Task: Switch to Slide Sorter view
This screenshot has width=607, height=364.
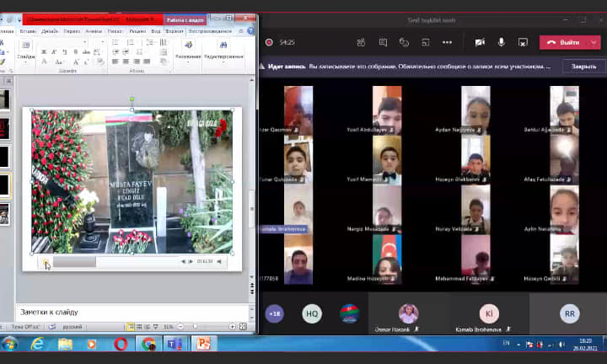Action: point(139,326)
